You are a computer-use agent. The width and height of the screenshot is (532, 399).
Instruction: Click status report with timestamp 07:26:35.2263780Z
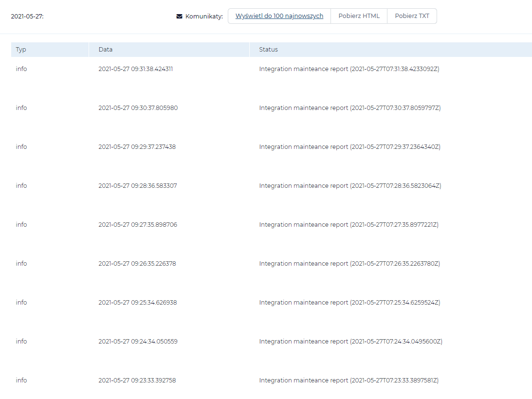point(349,264)
